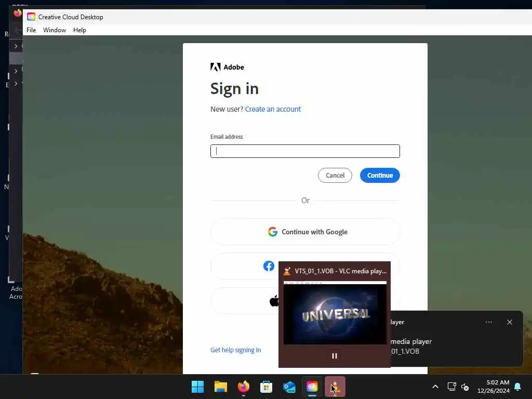
Task: Open the notification bell icon
Action: 517,387
